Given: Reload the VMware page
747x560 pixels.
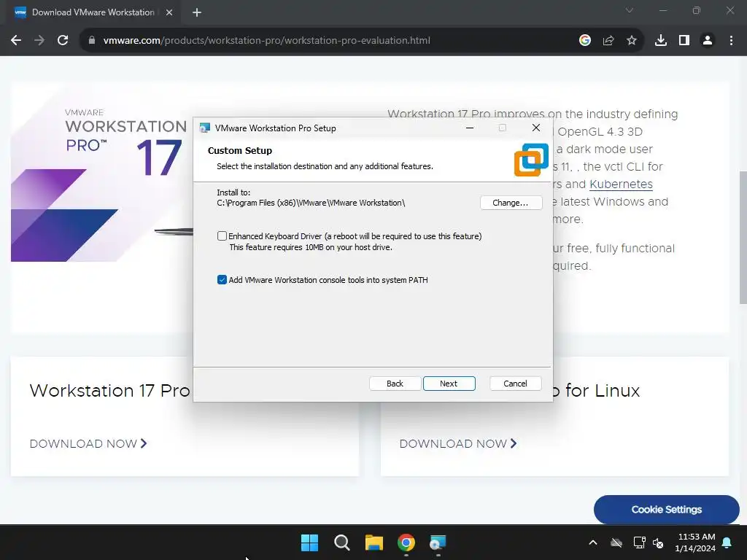Looking at the screenshot, I should 63,41.
